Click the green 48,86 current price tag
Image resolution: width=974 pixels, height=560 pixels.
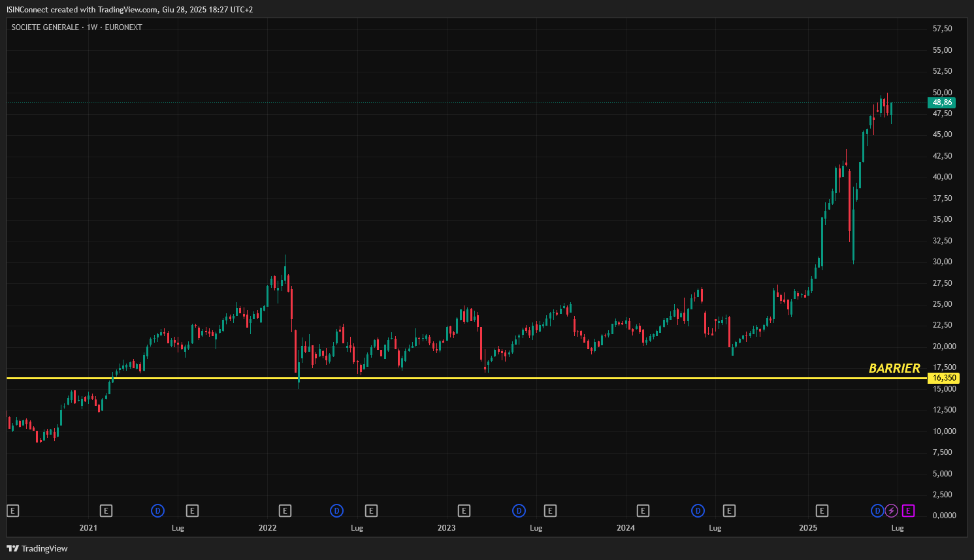point(942,102)
